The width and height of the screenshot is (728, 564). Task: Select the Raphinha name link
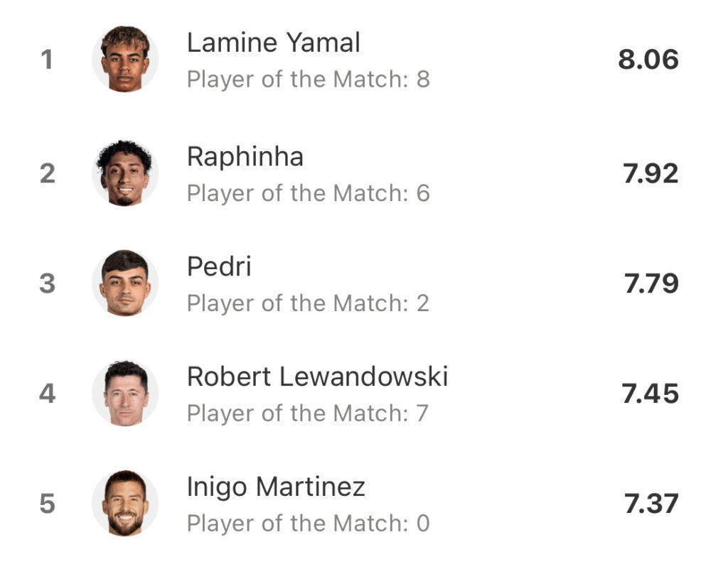[245, 157]
